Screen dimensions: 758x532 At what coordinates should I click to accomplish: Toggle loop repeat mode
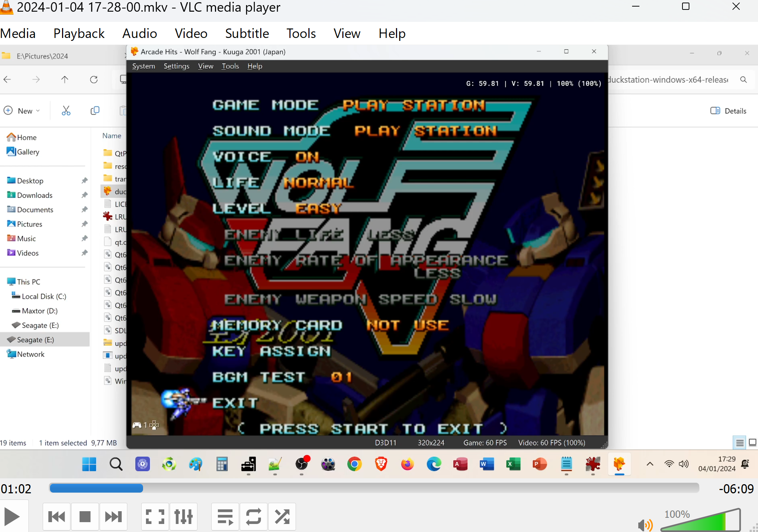pos(254,517)
